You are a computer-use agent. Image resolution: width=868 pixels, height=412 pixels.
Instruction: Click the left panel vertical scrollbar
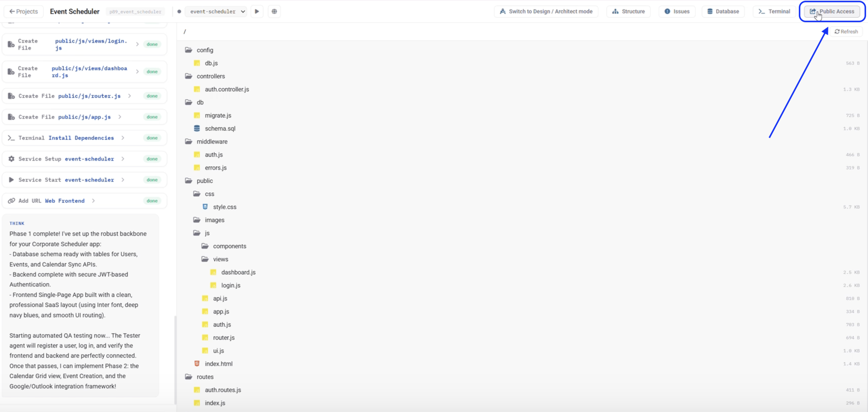pos(175,359)
